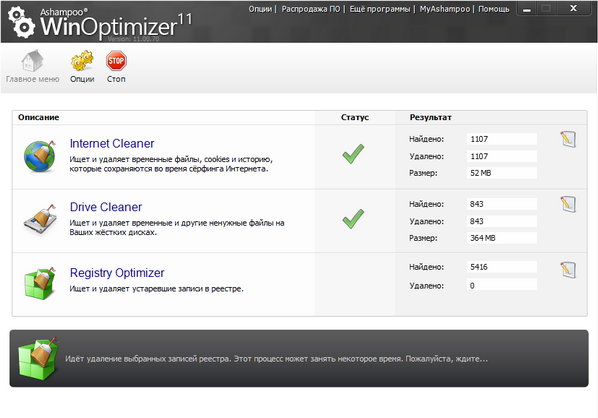Click Internet Cleaner Найдено field 1107
This screenshot has height=418, width=598.
502,139
